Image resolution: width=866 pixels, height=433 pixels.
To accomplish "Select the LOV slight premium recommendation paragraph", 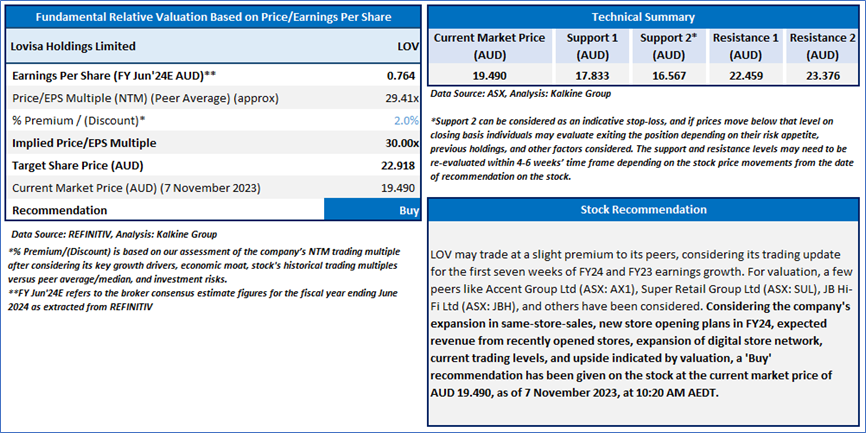I will pyautogui.click(x=641, y=325).
